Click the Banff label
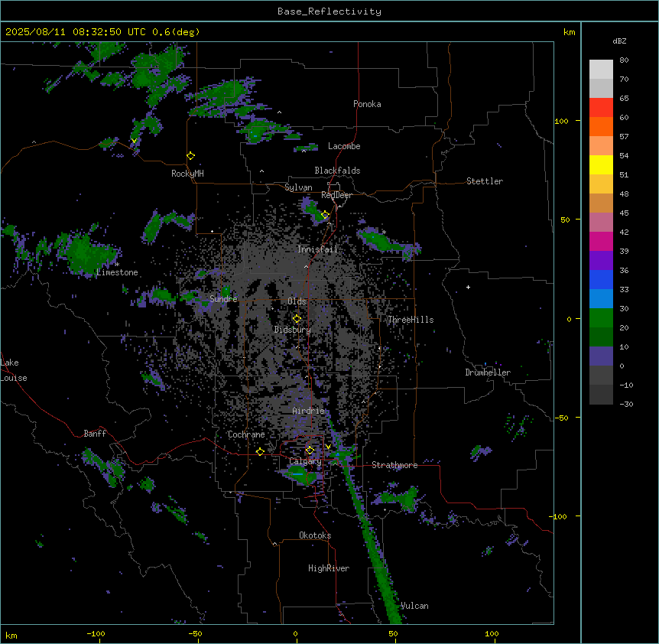The image size is (659, 644). (x=95, y=434)
